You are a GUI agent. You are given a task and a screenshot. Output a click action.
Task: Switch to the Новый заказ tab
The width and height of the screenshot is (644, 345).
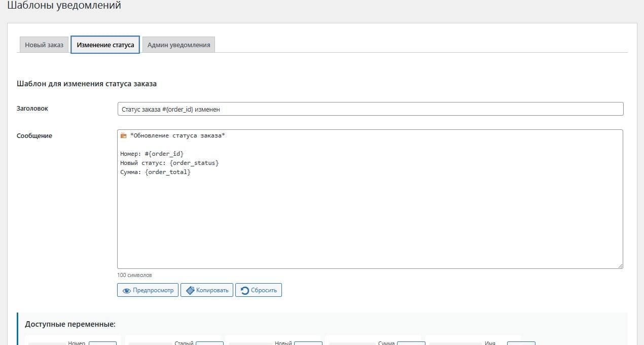[44, 45]
